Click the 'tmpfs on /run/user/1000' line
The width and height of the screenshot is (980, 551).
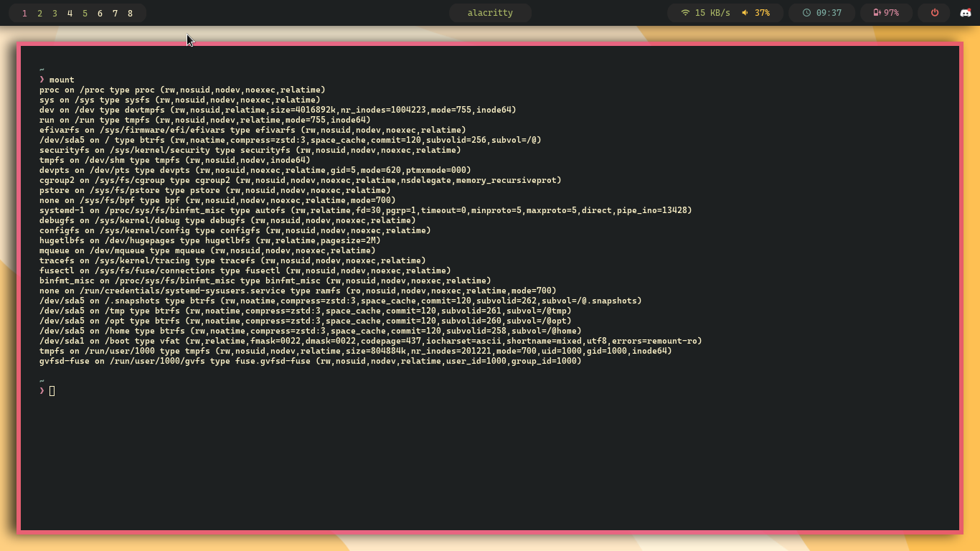(356, 351)
